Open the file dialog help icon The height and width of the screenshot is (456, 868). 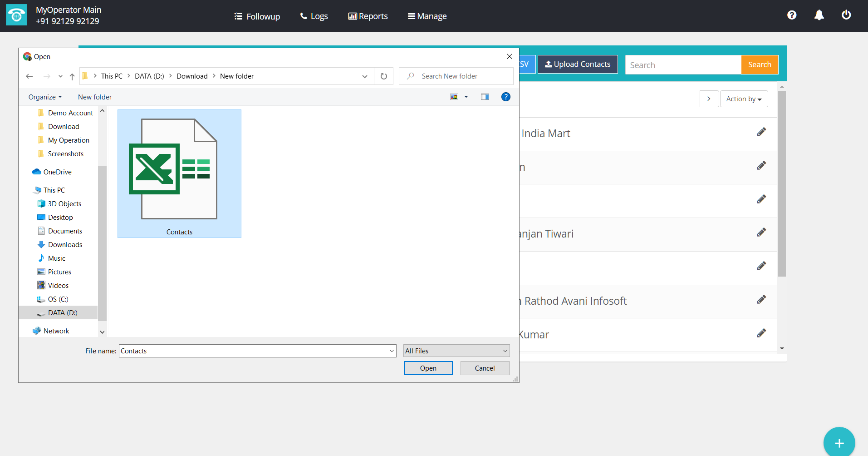(x=506, y=97)
